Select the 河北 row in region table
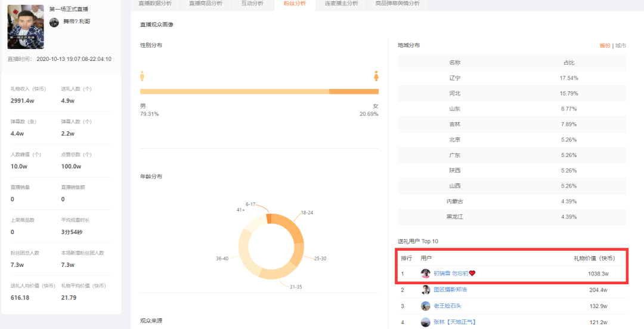This screenshot has height=329, width=644. pyautogui.click(x=512, y=93)
